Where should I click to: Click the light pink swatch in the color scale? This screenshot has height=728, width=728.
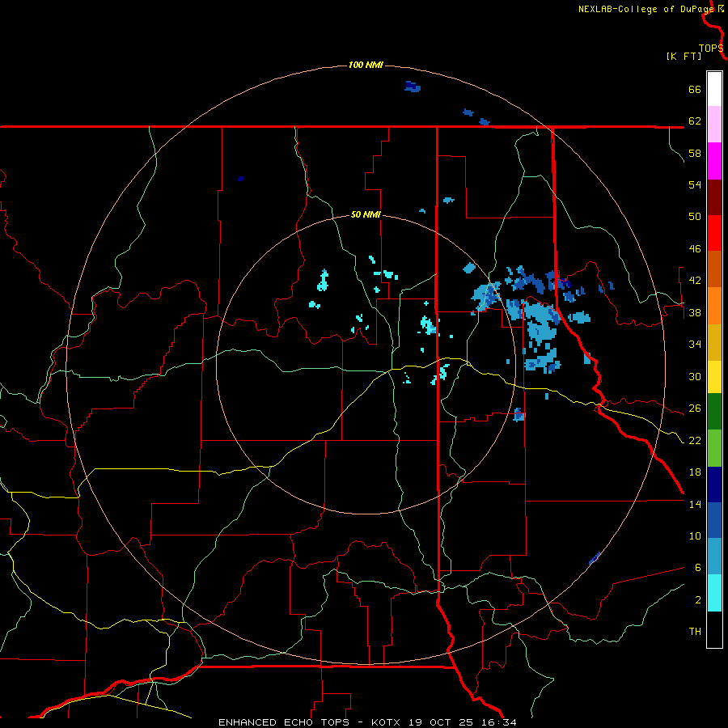[x=714, y=125]
